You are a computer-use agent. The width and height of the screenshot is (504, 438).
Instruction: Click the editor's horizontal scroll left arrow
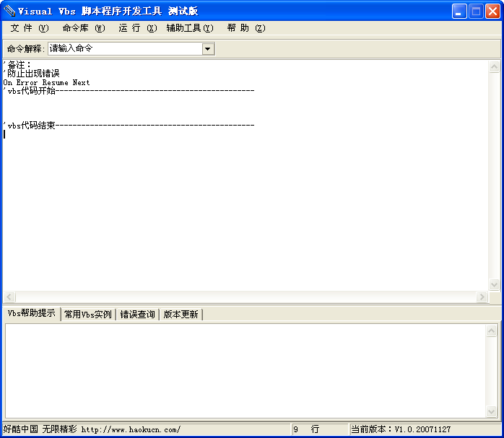[x=9, y=297]
